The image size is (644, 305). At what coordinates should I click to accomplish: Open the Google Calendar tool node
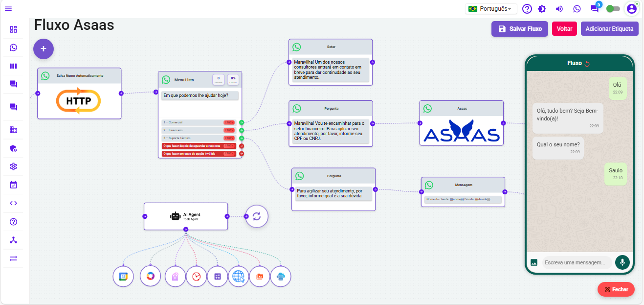coord(123,276)
